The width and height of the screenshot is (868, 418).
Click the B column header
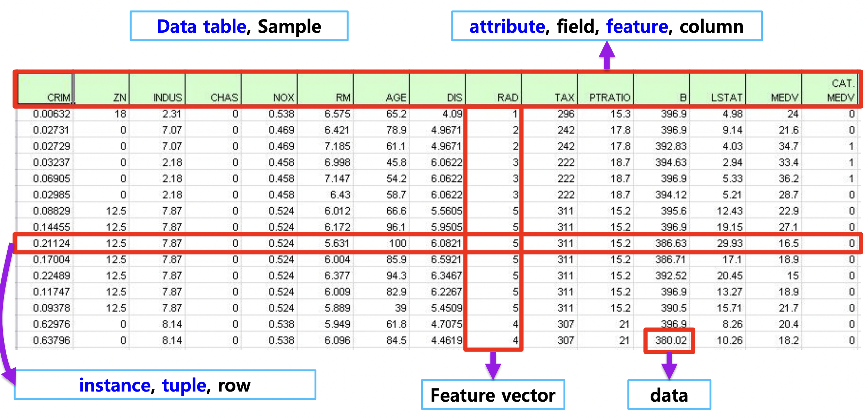(662, 89)
